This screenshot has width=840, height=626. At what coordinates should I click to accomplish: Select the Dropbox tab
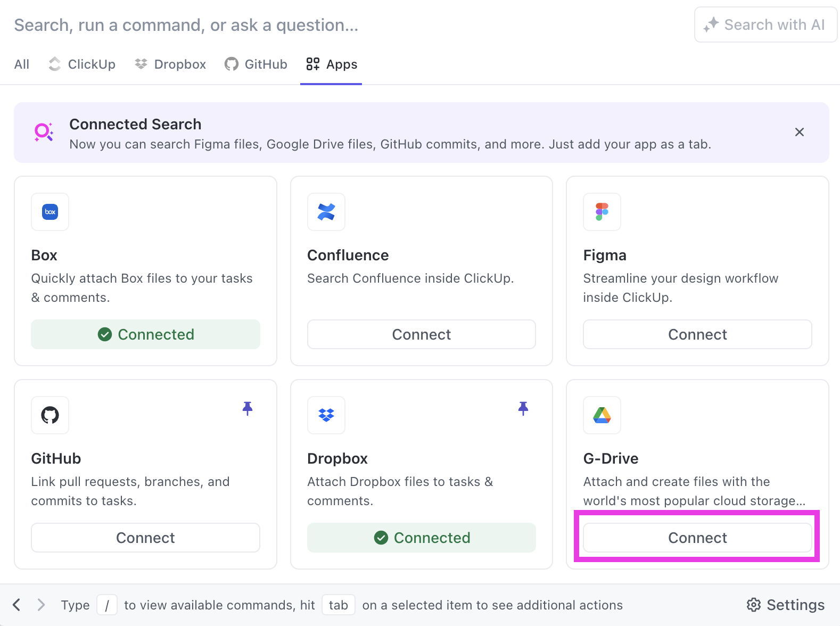[170, 64]
